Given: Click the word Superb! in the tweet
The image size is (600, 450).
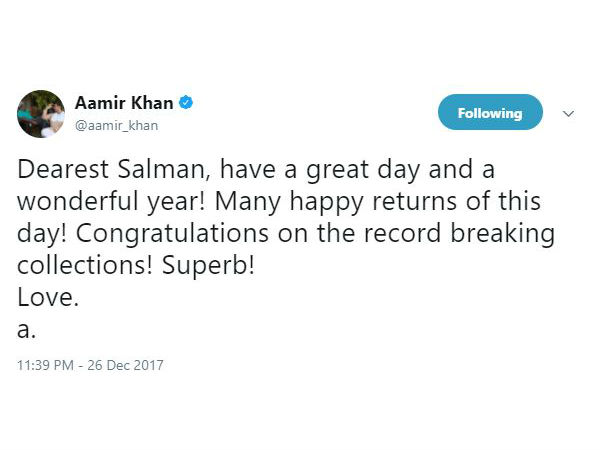Looking at the screenshot, I should (208, 266).
